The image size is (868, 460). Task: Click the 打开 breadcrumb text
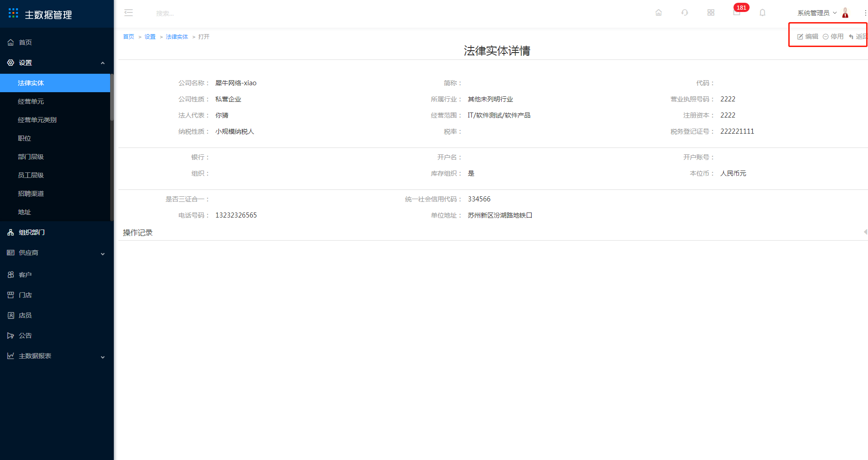204,37
